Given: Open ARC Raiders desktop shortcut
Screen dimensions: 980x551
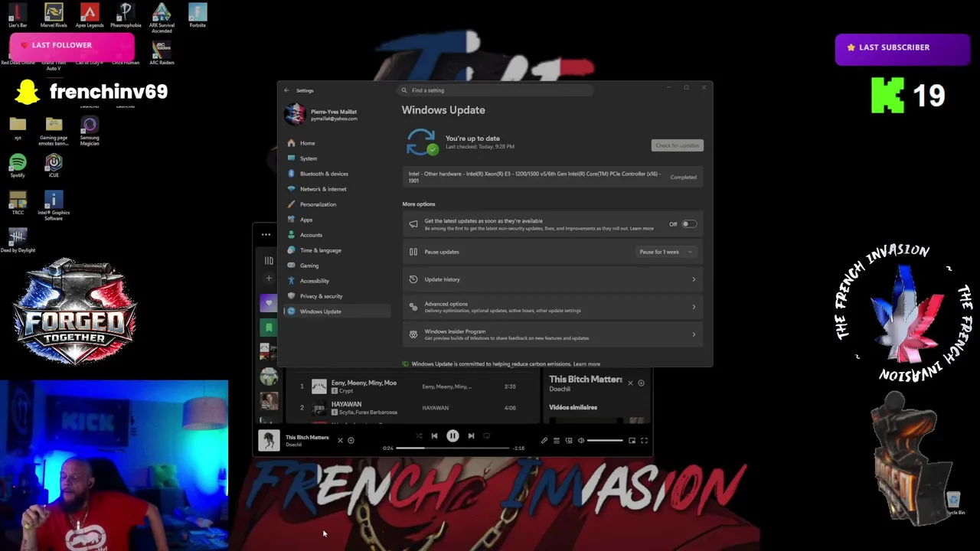Looking at the screenshot, I should pos(162,54).
